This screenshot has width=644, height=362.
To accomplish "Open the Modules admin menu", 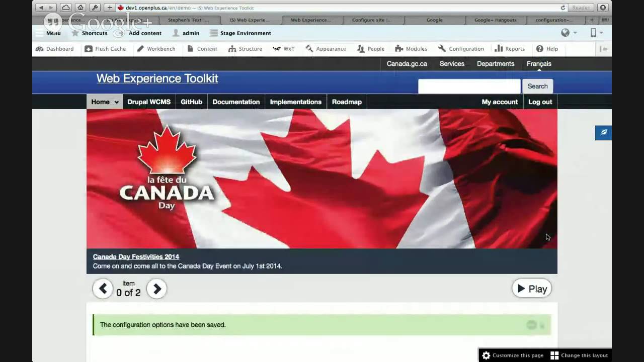I will (411, 49).
